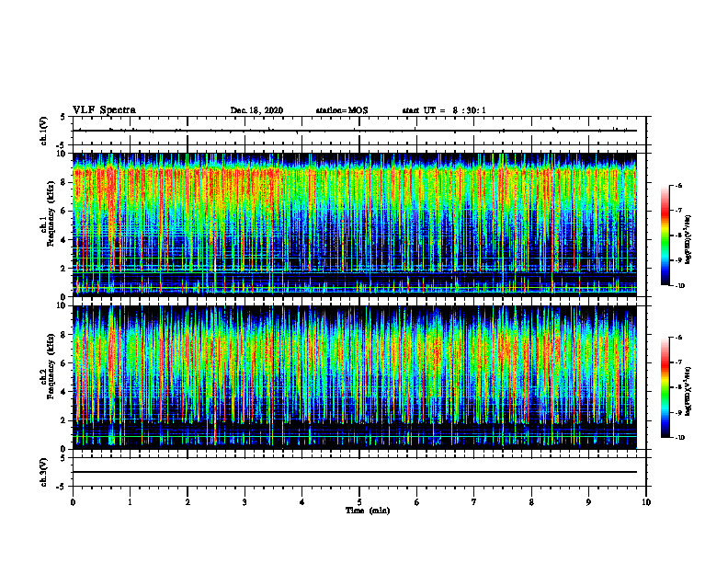Click ch.1 frequency tick label "8" kHz
728x563 pixels.
64,182
